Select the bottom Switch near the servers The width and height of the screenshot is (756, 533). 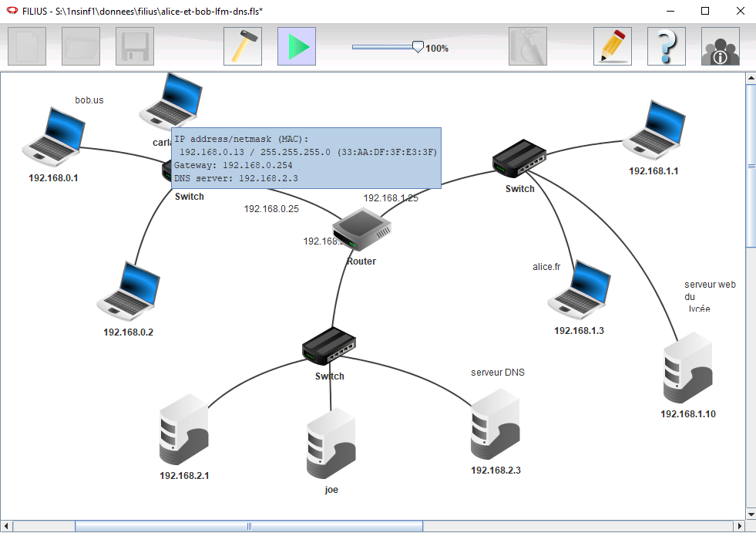click(x=330, y=347)
